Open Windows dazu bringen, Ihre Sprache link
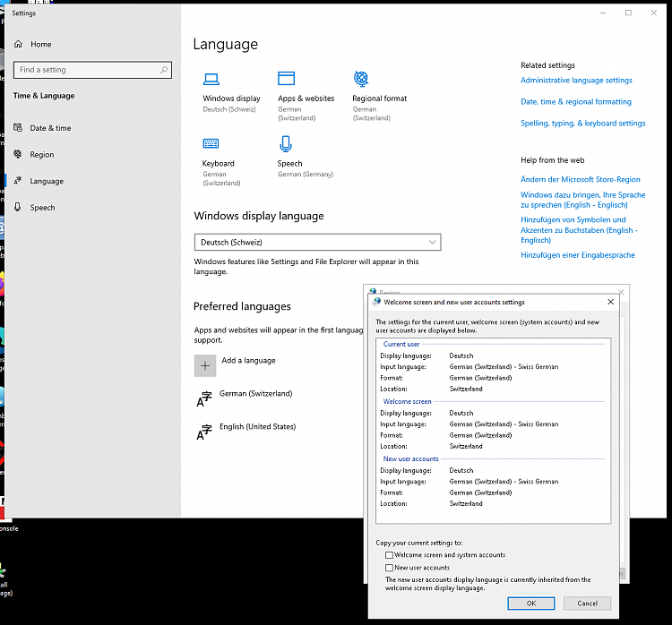This screenshot has height=625, width=672. click(x=583, y=200)
